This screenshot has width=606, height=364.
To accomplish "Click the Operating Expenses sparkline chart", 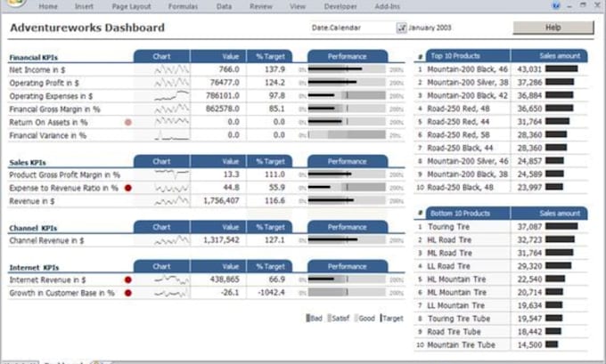I will click(172, 96).
